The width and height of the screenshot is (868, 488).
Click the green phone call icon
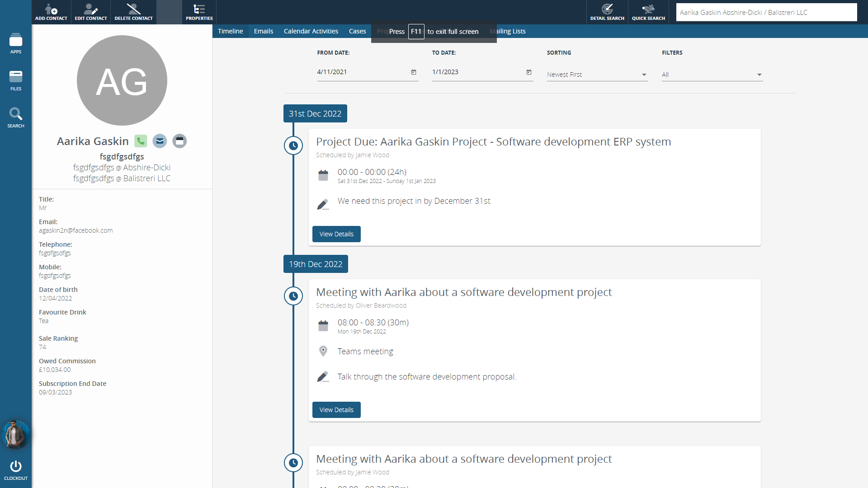pos(141,141)
